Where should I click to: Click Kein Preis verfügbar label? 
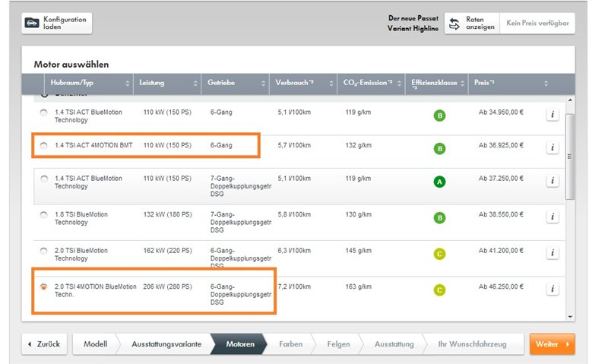click(537, 24)
